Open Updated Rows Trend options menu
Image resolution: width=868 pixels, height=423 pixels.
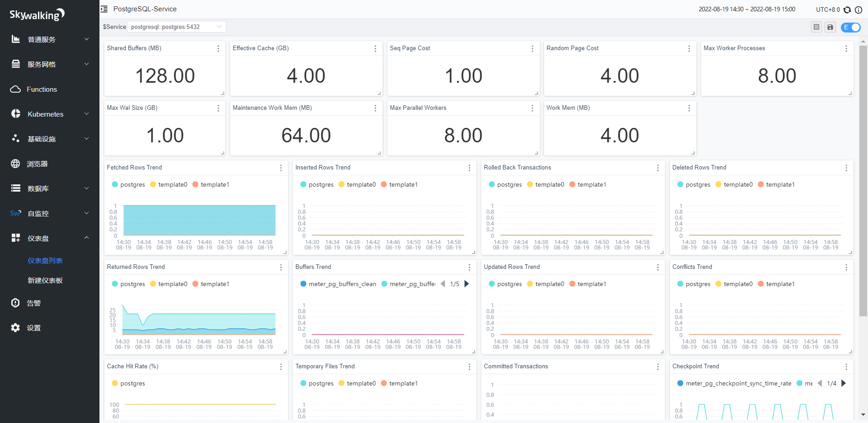tap(658, 267)
